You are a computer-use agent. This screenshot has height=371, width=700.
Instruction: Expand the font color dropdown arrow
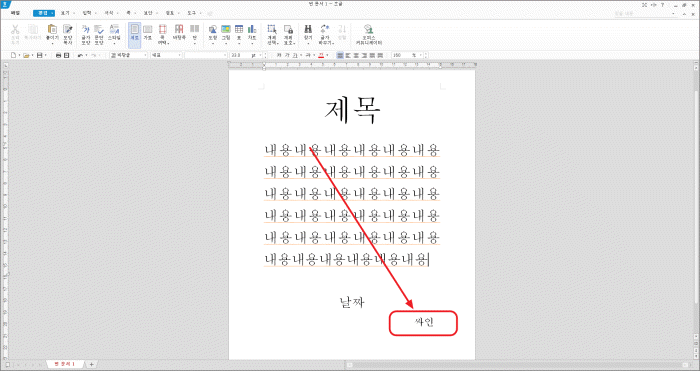(327, 55)
